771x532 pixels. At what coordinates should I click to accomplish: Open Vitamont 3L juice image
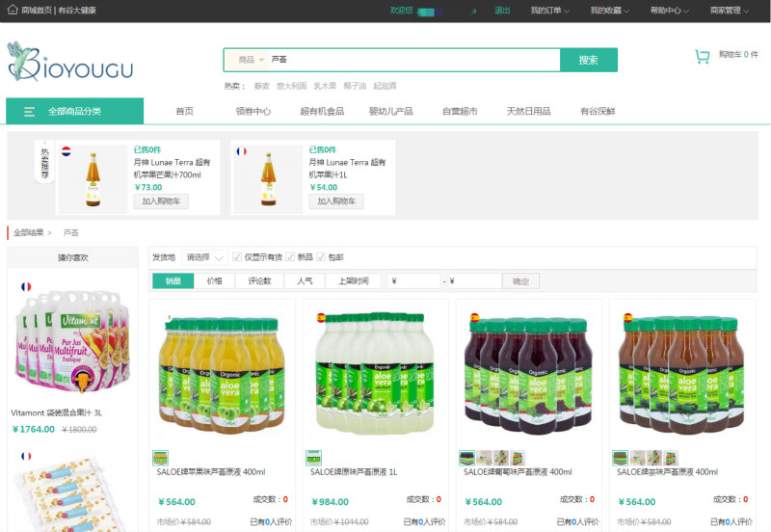[73, 341]
